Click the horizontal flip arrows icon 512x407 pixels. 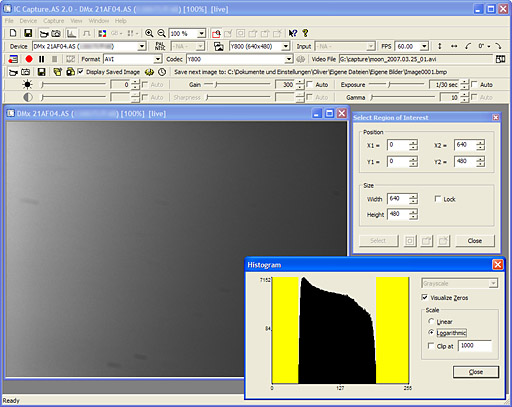[454, 46]
